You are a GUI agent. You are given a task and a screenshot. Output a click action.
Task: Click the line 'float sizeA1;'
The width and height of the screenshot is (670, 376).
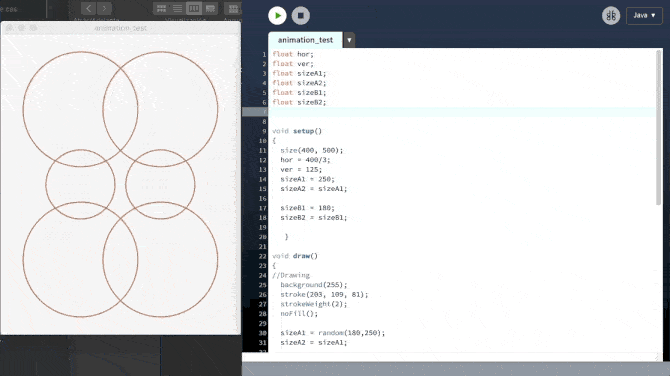(x=299, y=73)
